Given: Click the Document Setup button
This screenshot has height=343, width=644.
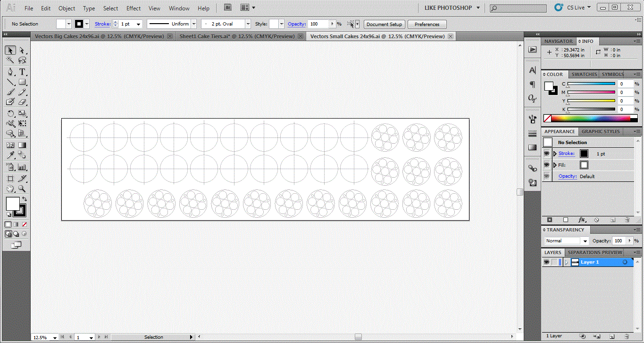Looking at the screenshot, I should (x=384, y=24).
